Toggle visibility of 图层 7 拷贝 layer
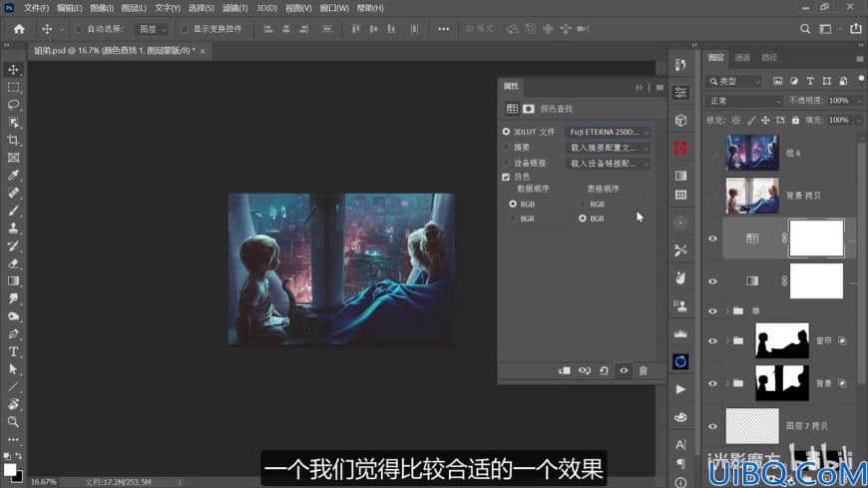The image size is (868, 488). (713, 426)
